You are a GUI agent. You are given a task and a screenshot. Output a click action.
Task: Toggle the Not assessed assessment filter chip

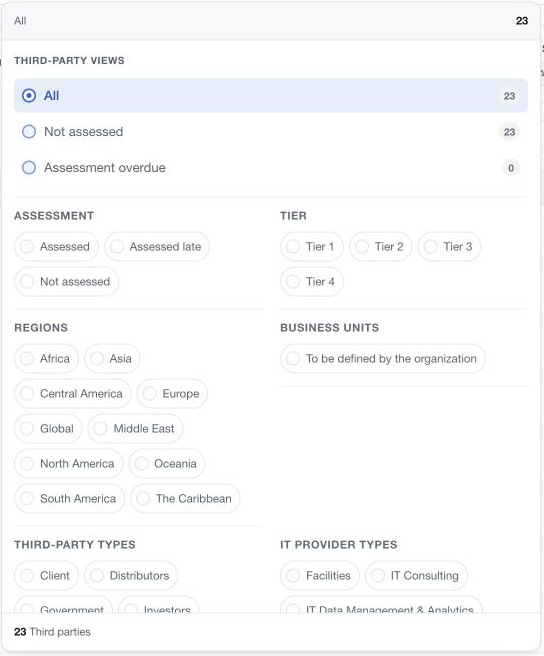click(67, 282)
